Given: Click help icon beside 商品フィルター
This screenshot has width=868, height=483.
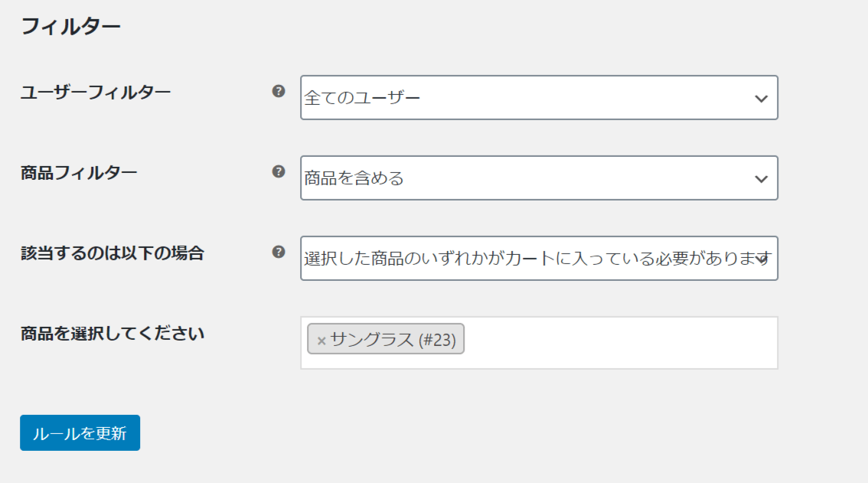Looking at the screenshot, I should click(279, 171).
